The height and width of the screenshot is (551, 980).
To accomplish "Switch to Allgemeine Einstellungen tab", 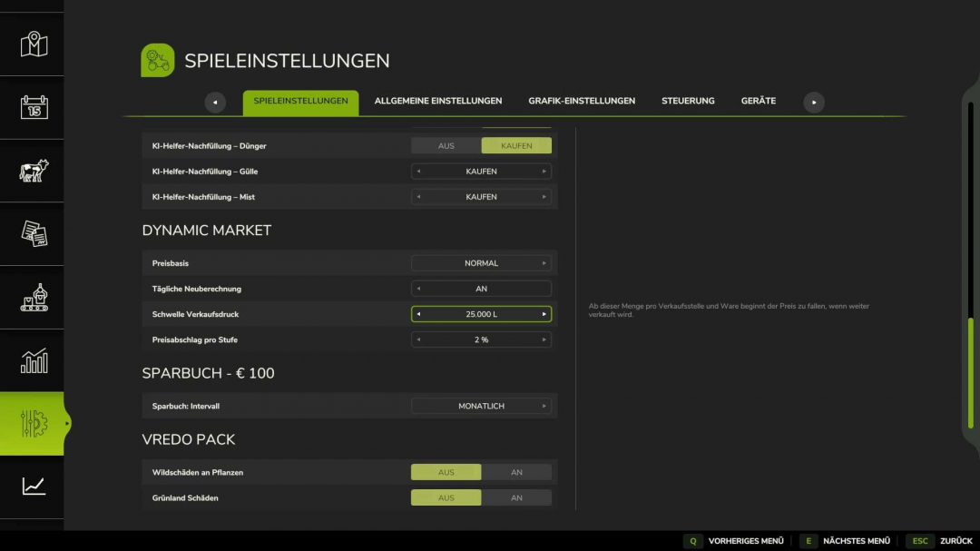I will click(438, 101).
